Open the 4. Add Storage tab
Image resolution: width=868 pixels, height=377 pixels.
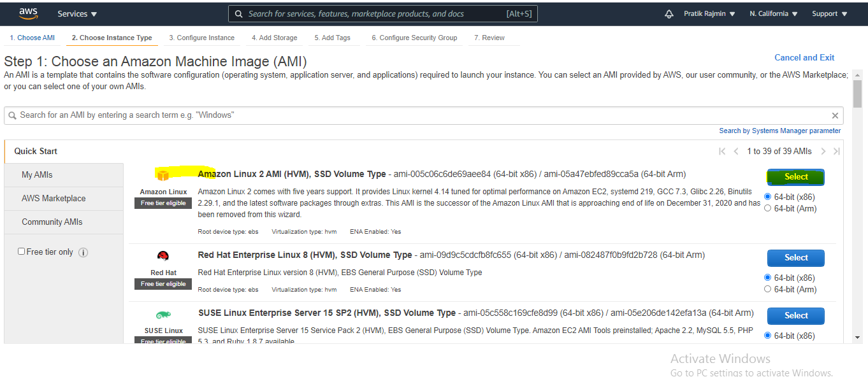pos(274,38)
